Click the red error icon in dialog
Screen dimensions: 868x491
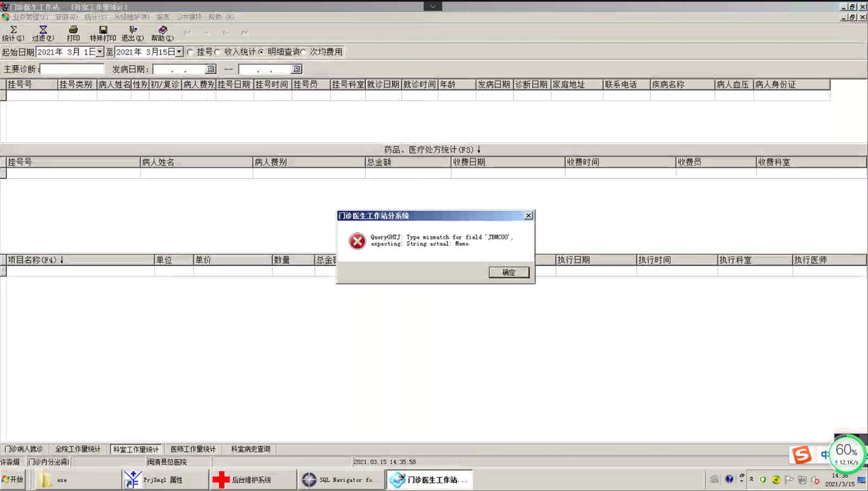357,241
